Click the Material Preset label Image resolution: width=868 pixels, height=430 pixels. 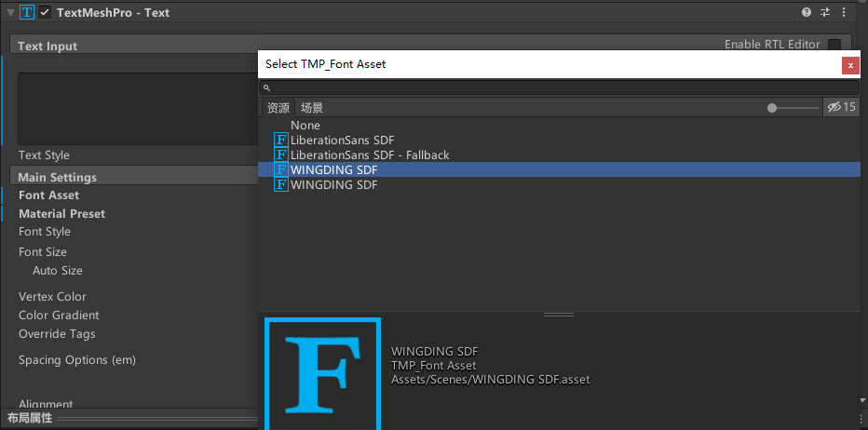(62, 214)
